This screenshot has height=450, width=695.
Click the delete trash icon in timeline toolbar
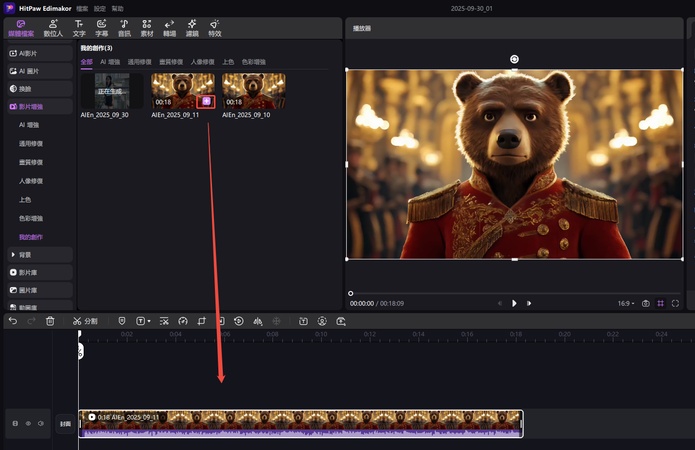(50, 321)
